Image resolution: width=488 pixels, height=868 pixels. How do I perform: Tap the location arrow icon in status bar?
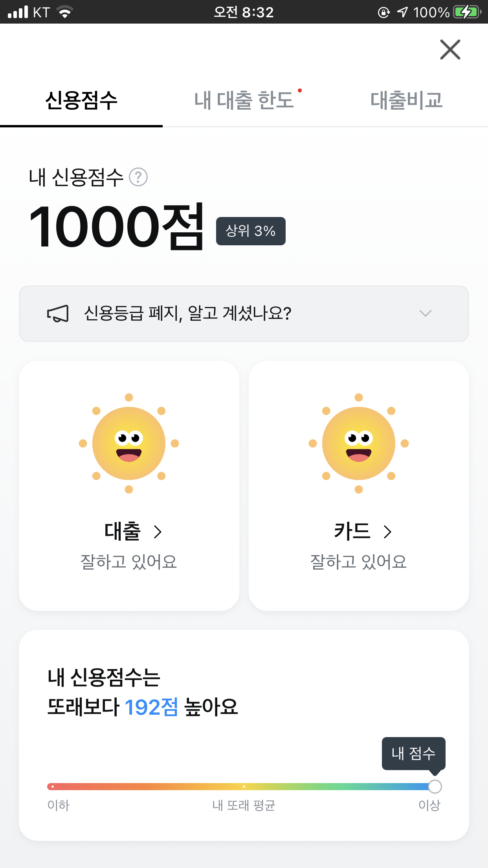click(402, 12)
